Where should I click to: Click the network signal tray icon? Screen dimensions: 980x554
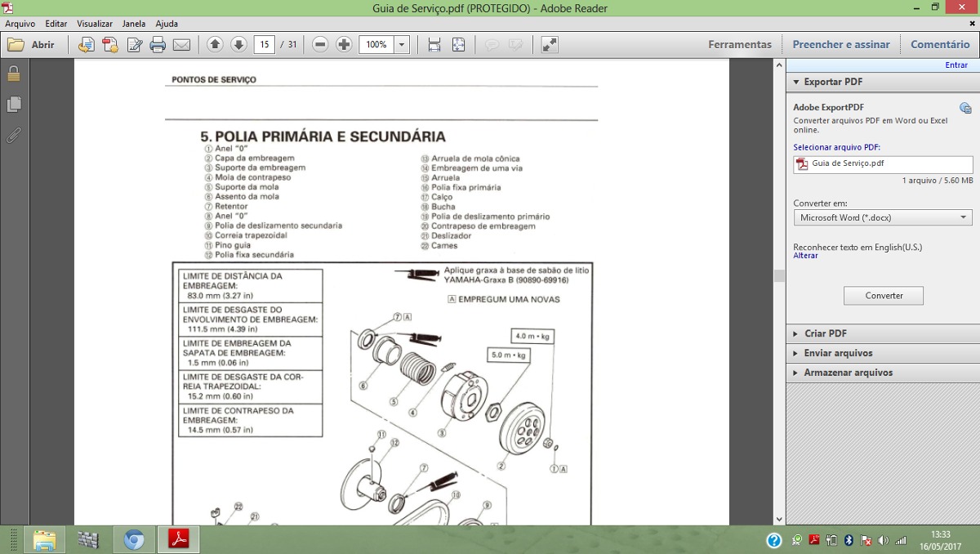point(901,540)
